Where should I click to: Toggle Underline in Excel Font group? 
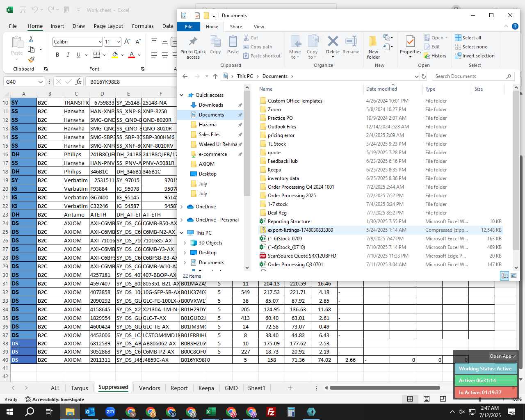click(78, 55)
